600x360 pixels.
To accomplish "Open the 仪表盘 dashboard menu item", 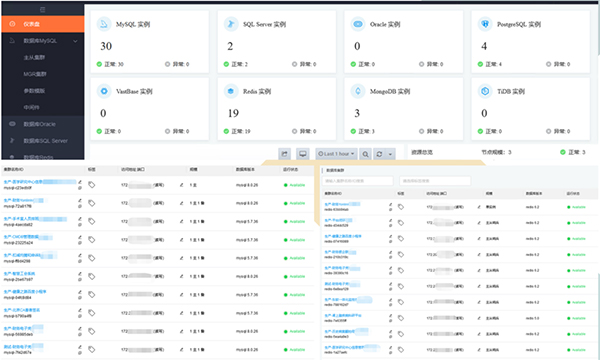I will pyautogui.click(x=42, y=24).
